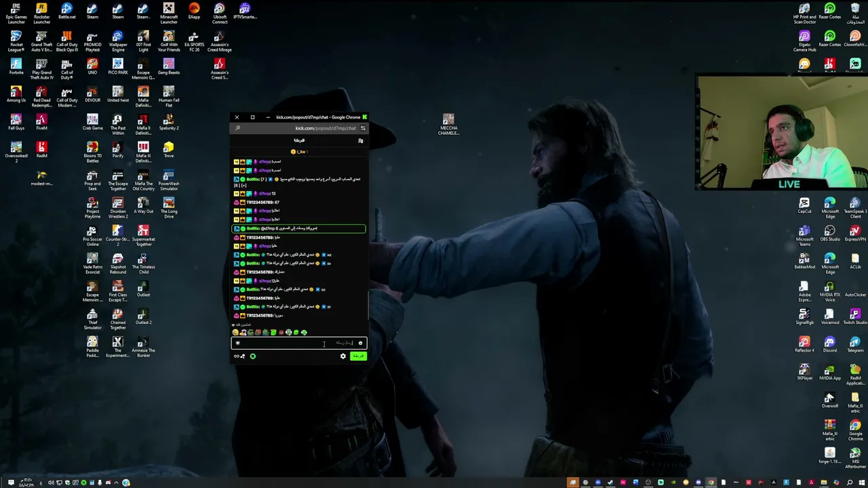Select the NVIDIA App desktop icon
Image resolution: width=868 pixels, height=488 pixels.
(830, 372)
